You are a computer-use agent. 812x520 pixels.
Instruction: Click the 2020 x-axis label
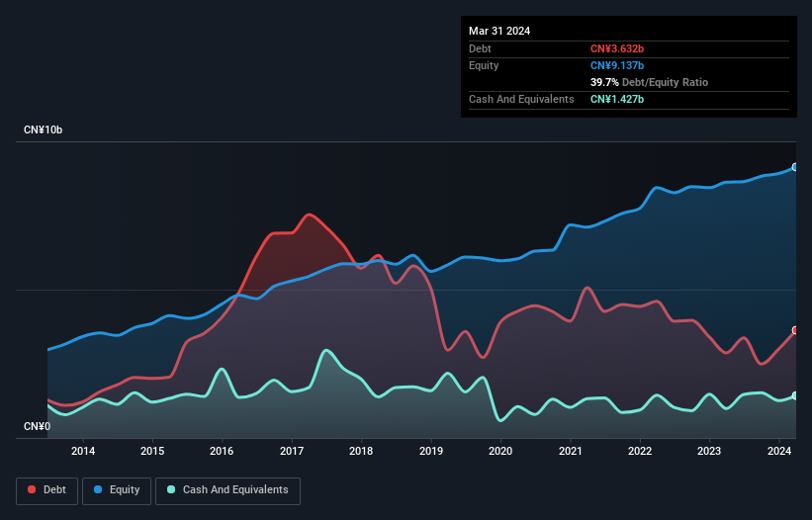click(500, 451)
